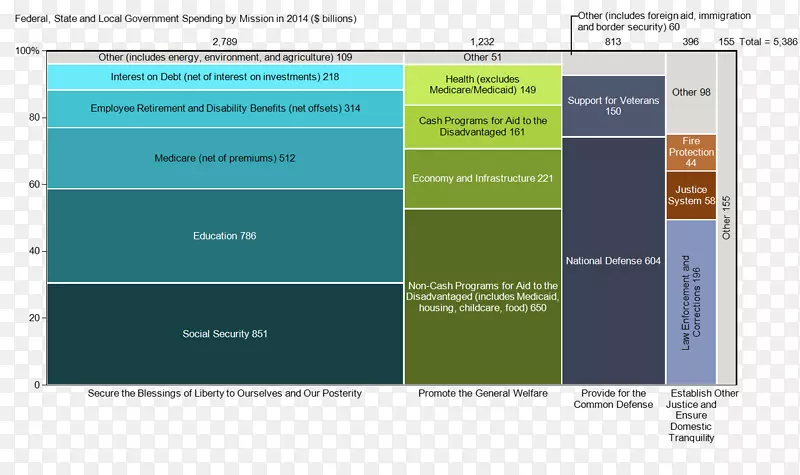Screen dimensions: 800x475
Task: Select the narrow Other 155 column
Action: click(x=727, y=218)
